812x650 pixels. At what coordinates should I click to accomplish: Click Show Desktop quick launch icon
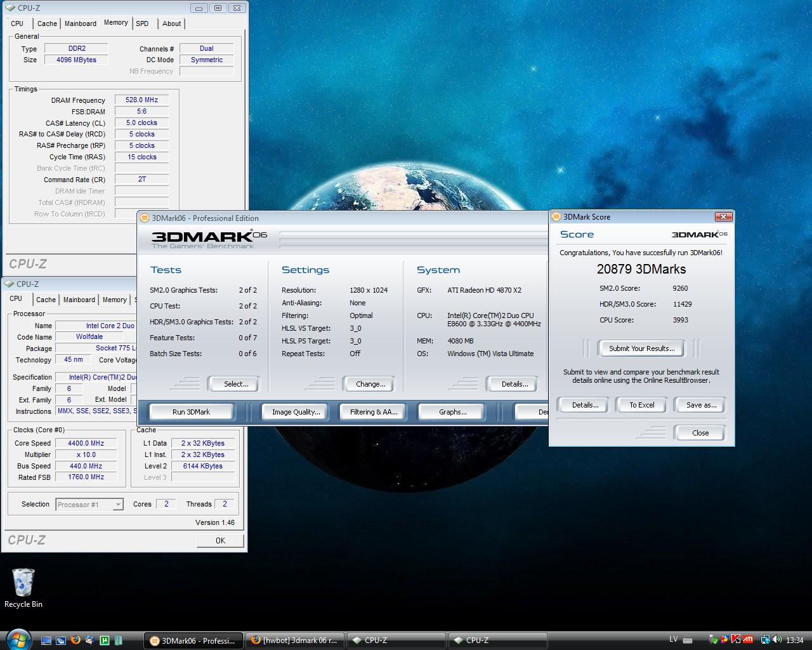click(x=46, y=640)
